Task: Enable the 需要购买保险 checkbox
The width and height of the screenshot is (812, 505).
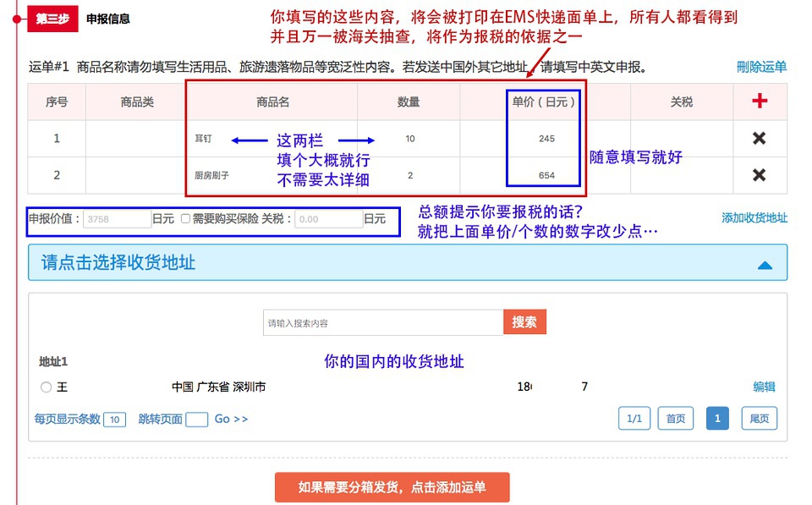Action: (x=184, y=218)
